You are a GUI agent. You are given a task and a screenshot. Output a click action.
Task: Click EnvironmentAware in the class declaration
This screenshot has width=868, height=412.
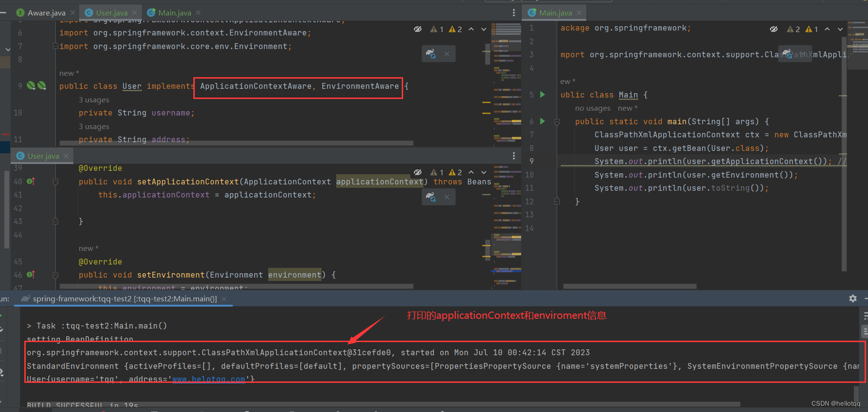pyautogui.click(x=360, y=86)
